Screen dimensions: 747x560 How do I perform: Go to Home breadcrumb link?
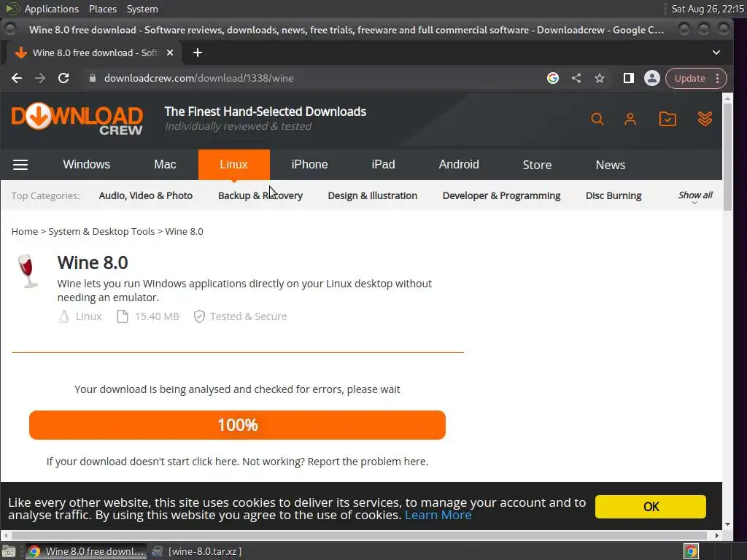(25, 231)
